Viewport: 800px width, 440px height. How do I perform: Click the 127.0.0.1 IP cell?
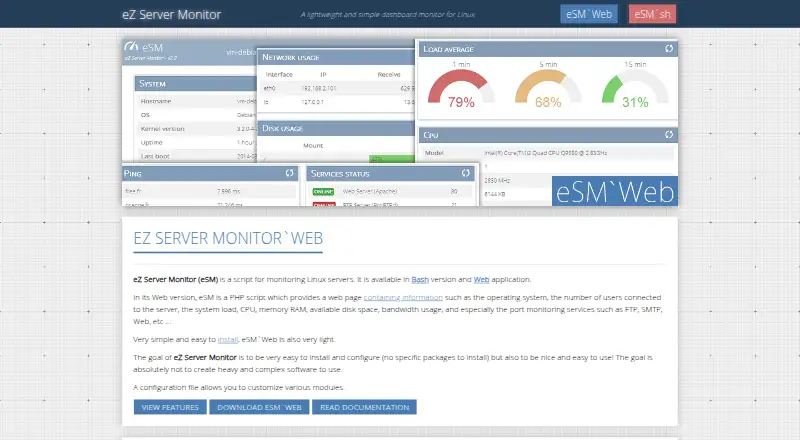tap(312, 102)
